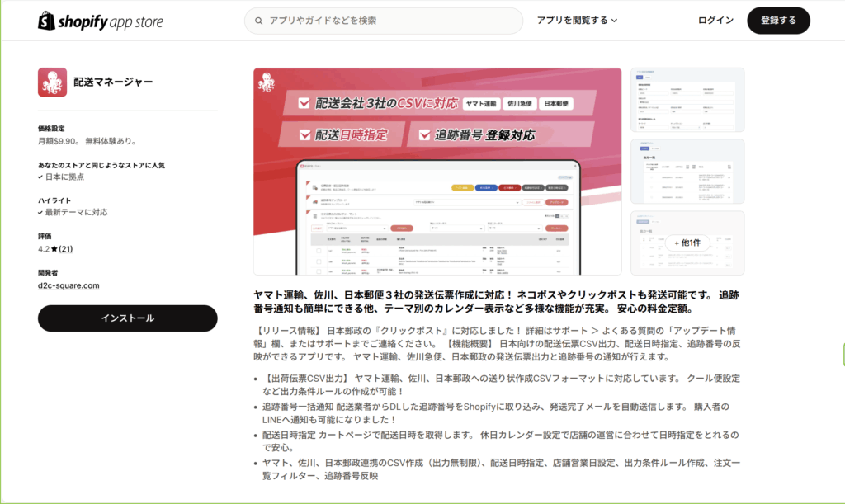845x504 pixels.
Task: Click the 月額$9.90。 無料体験あり。 pricing text
Action: click(x=88, y=141)
